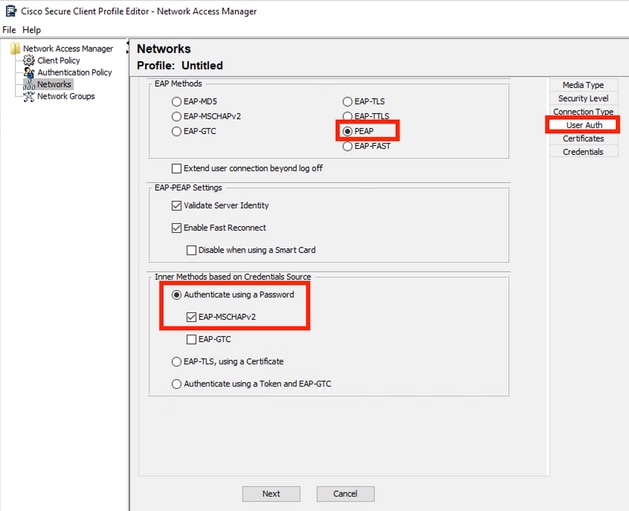The height and width of the screenshot is (511, 629).
Task: Click the Next button
Action: click(271, 494)
